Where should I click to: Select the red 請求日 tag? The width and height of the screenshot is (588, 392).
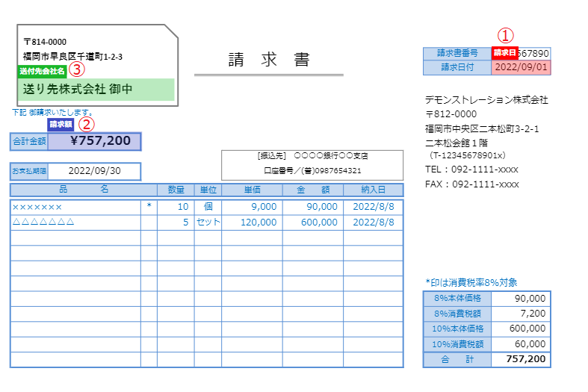[x=505, y=53]
